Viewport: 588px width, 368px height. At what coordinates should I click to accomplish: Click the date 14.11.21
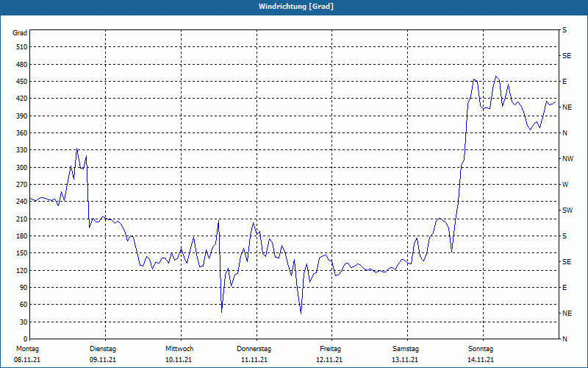pos(481,360)
